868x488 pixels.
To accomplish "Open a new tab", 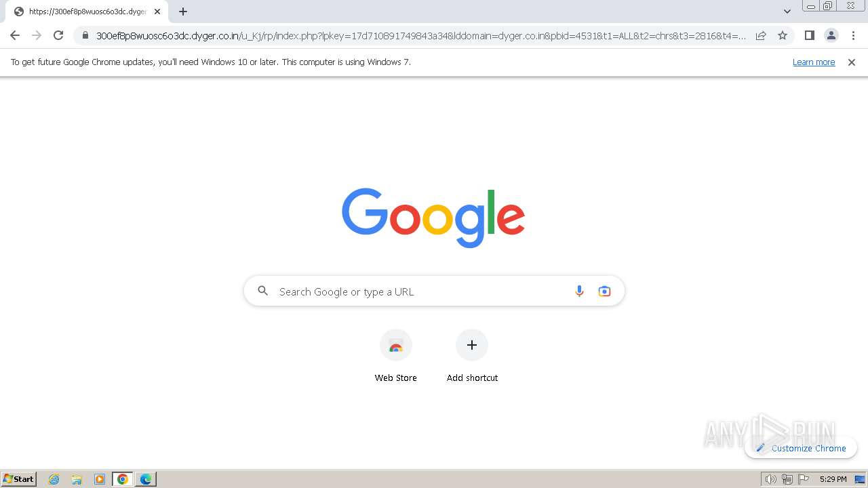I will point(183,12).
